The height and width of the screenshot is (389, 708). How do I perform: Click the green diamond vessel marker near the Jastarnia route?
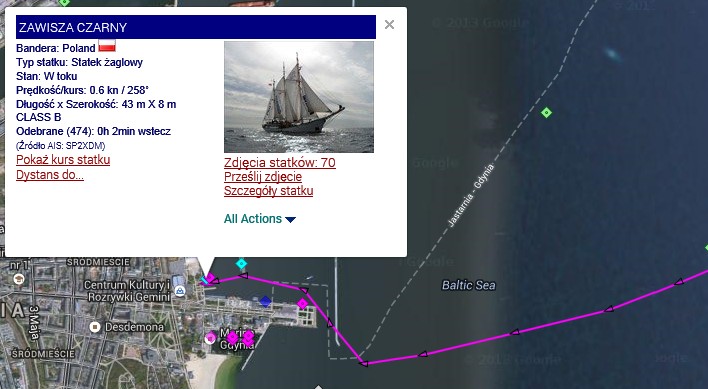tap(546, 112)
